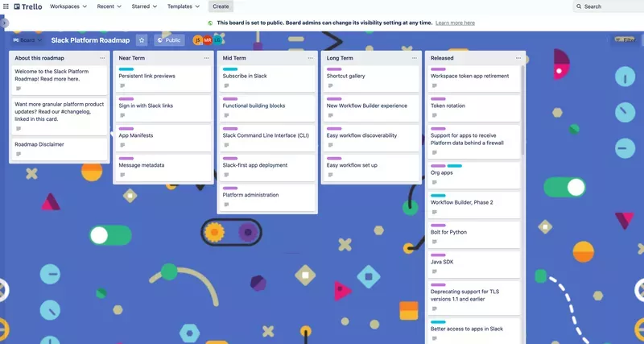The height and width of the screenshot is (344, 644).
Task: Click the Slack Platform Roadmap board title
Action: [x=90, y=40]
